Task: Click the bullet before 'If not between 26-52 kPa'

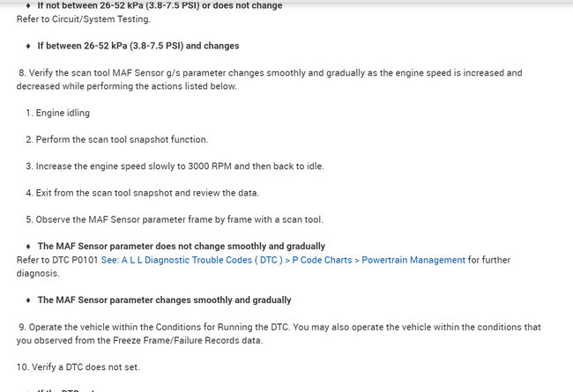Action: [28, 5]
